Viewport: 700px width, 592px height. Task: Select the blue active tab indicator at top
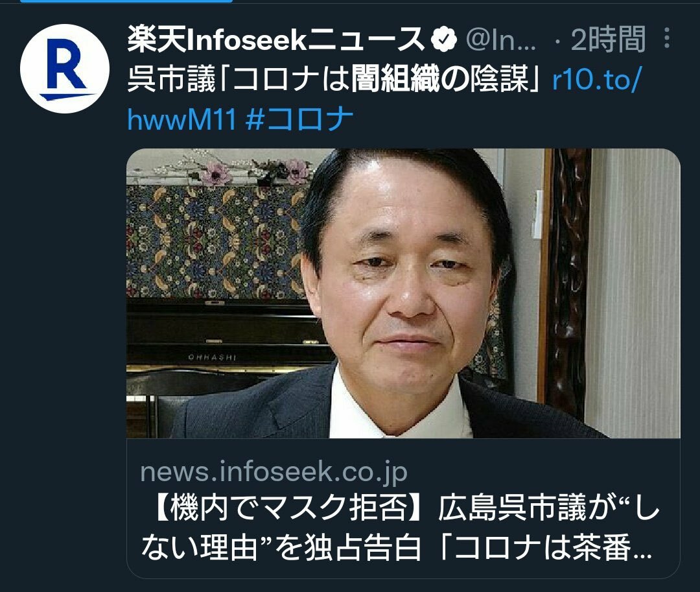point(126,1)
